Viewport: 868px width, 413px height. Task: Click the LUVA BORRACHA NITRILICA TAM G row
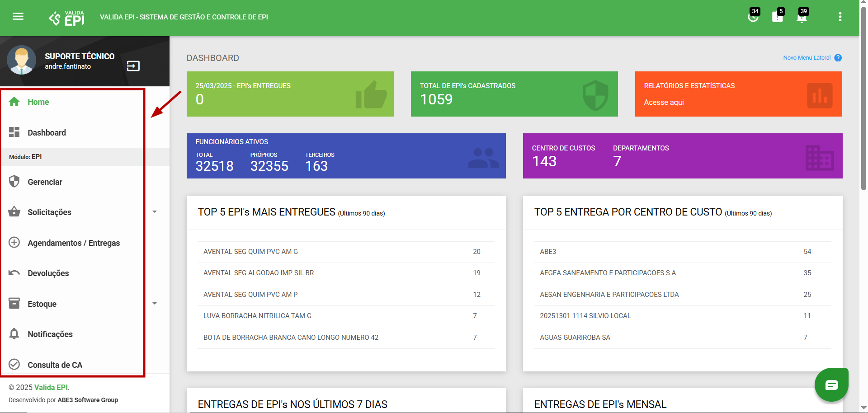346,316
